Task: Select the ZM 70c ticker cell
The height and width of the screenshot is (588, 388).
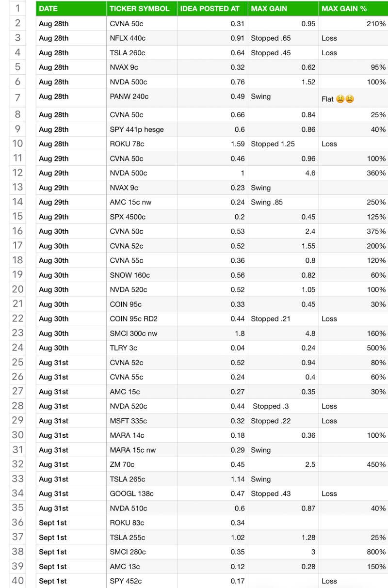Action: (x=141, y=464)
